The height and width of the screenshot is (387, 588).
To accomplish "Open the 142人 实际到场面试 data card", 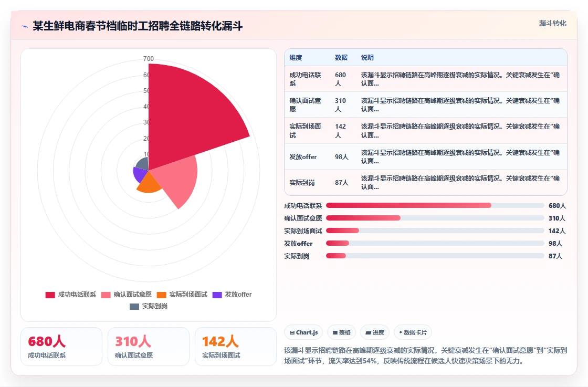I will pos(236,347).
